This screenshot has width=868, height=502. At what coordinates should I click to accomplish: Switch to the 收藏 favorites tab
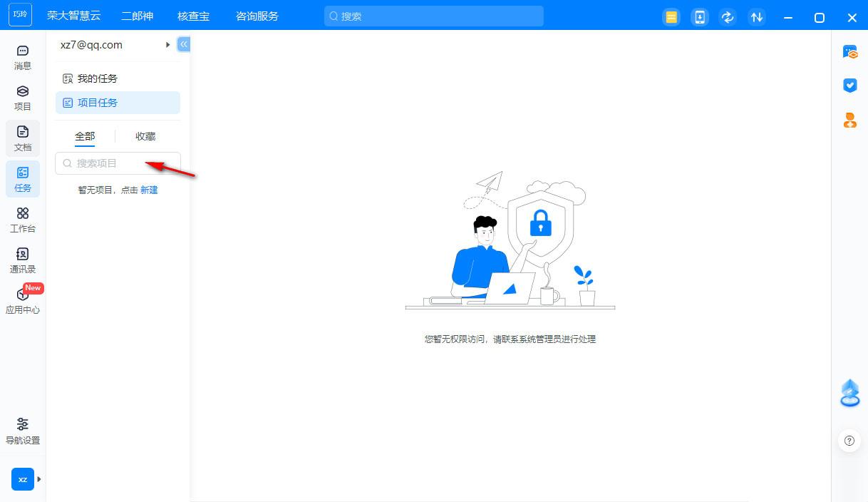tap(145, 136)
